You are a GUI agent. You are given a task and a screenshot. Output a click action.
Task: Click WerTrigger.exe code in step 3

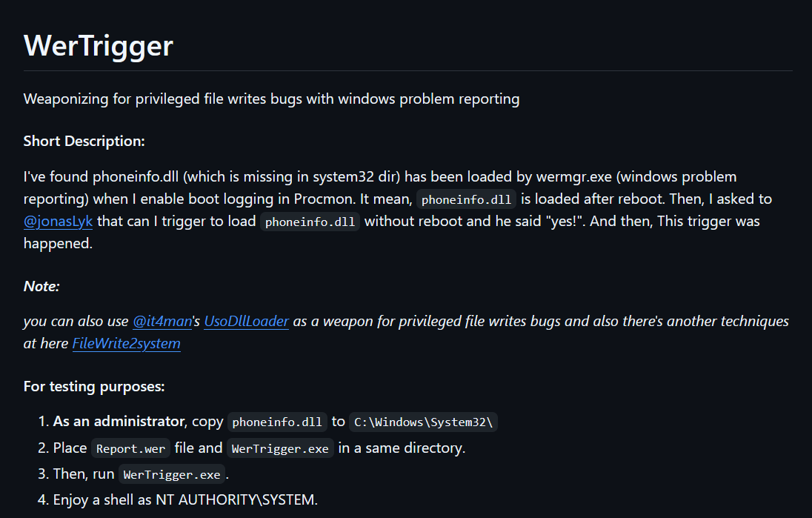coord(172,474)
